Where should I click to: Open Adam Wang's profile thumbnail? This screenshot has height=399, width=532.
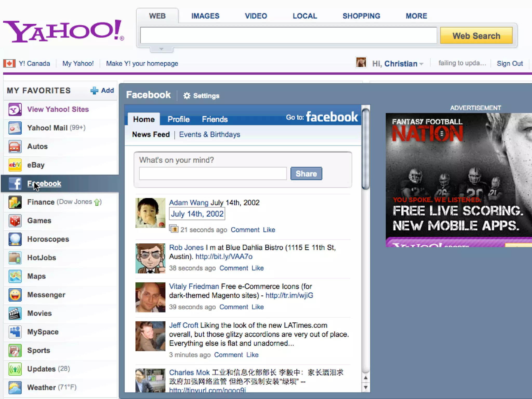(x=150, y=213)
